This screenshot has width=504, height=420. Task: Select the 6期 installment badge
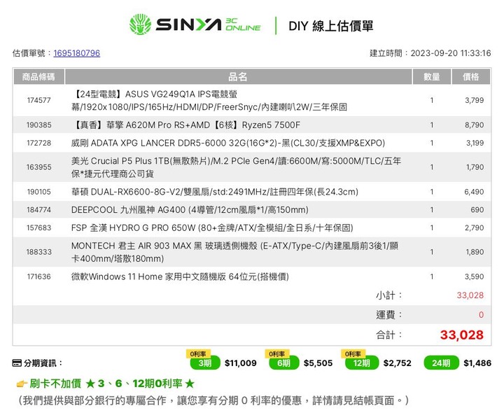point(284,363)
